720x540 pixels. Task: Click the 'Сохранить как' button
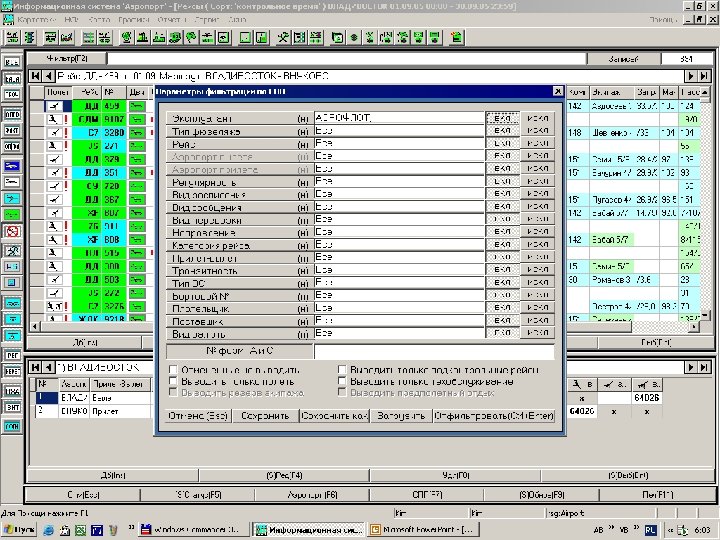pos(335,416)
